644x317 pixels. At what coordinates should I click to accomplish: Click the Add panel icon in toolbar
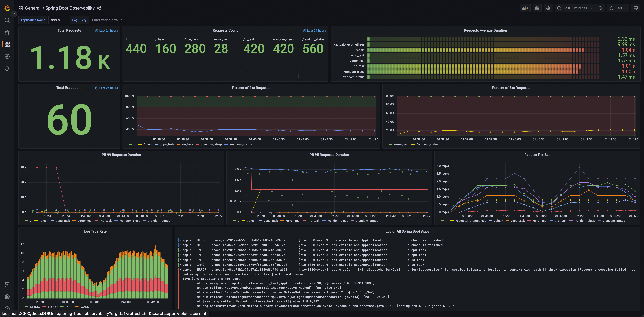click(x=525, y=8)
